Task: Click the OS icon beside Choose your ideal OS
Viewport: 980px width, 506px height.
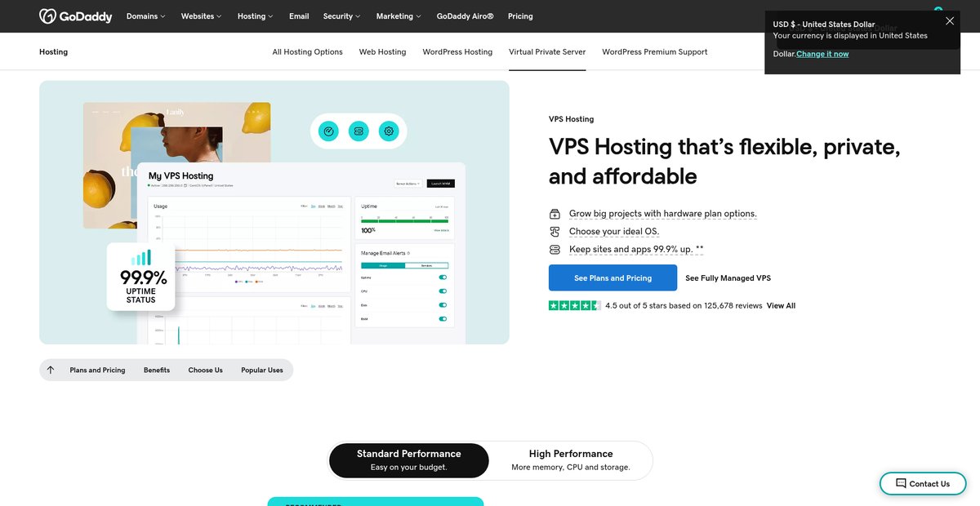Action: (555, 232)
